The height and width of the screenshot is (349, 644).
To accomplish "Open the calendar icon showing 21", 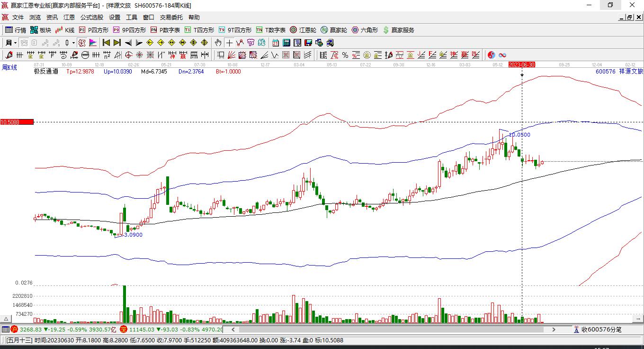I will [x=276, y=43].
